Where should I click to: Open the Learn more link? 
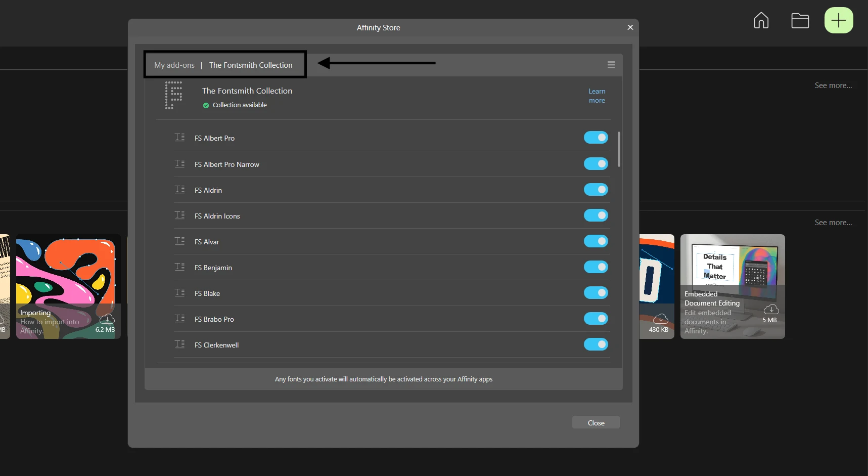597,96
